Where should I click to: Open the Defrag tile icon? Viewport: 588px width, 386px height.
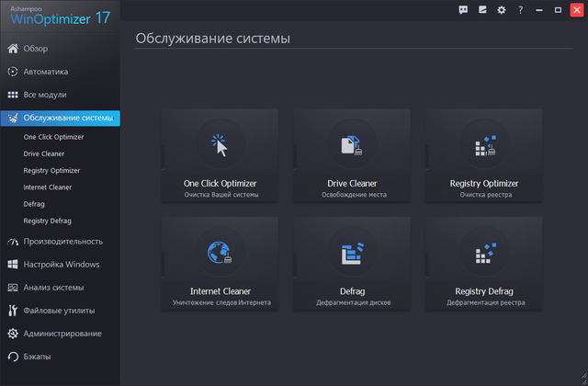pyautogui.click(x=351, y=254)
